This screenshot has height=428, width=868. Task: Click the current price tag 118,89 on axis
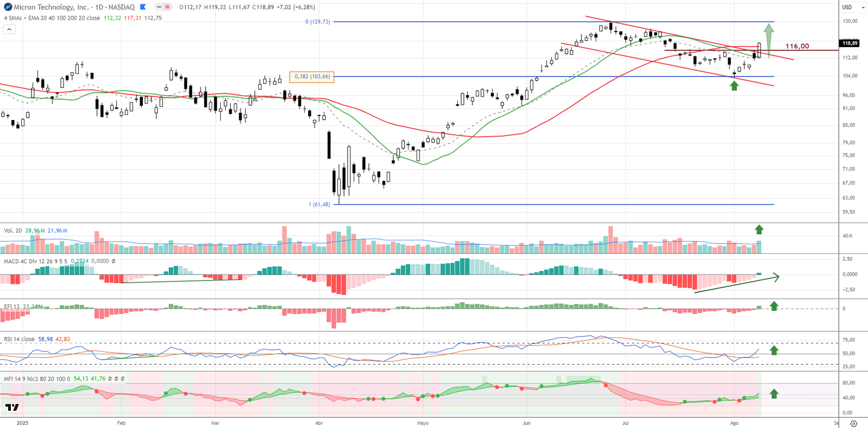click(850, 43)
